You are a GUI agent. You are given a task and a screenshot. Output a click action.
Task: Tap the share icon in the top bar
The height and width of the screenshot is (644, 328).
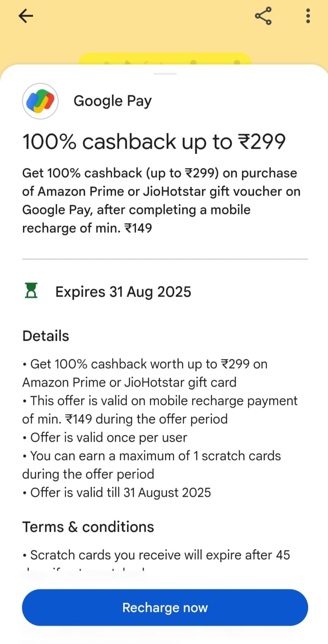point(263,16)
